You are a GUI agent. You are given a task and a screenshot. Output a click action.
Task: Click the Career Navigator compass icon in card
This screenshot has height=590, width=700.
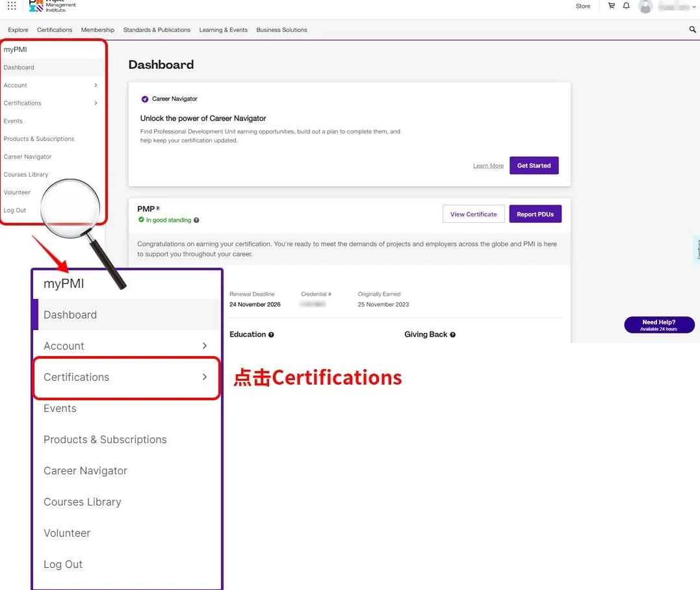pyautogui.click(x=145, y=99)
